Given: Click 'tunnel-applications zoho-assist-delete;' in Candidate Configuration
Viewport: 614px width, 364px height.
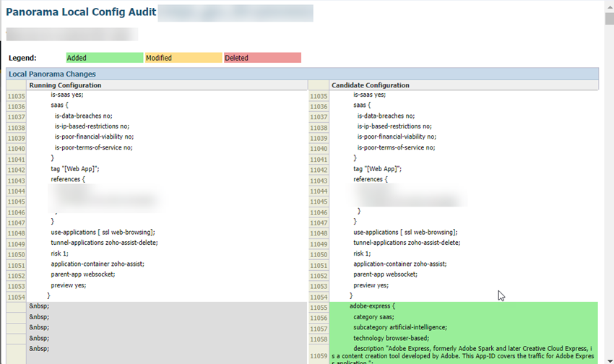Looking at the screenshot, I should point(407,243).
